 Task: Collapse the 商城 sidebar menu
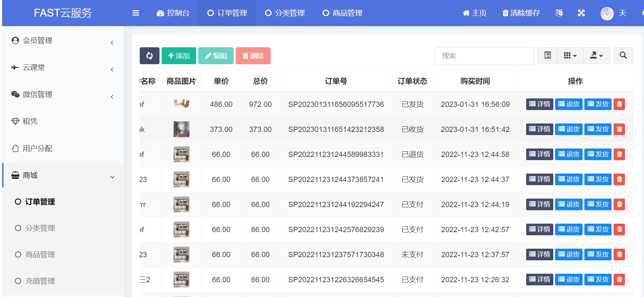pyautogui.click(x=63, y=175)
